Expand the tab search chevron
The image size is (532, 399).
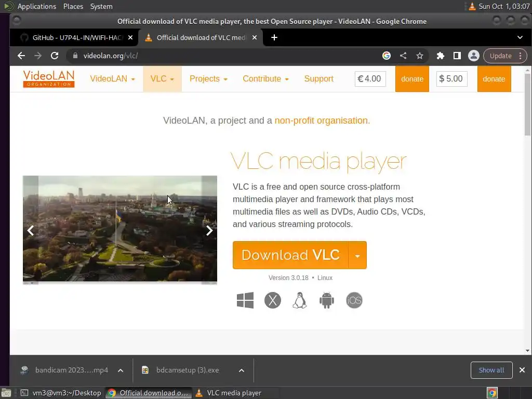[x=520, y=37]
